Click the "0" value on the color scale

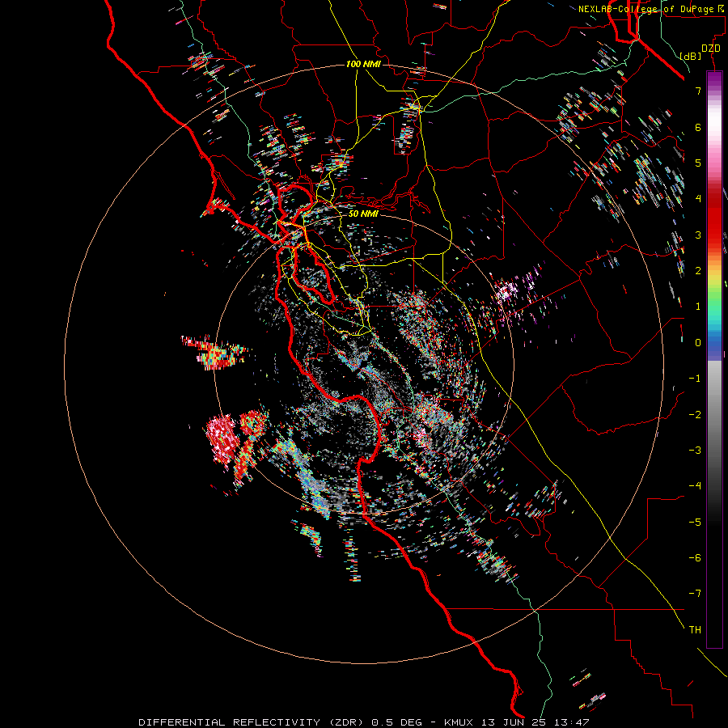(698, 343)
